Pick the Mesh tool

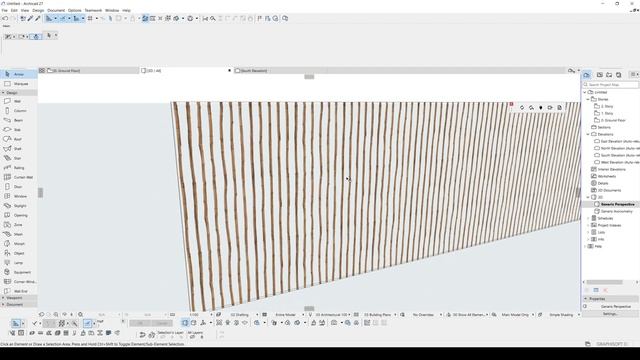point(19,234)
